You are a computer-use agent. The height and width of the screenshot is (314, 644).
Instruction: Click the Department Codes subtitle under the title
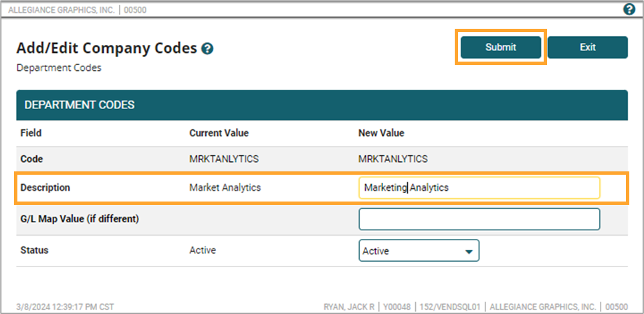click(59, 68)
